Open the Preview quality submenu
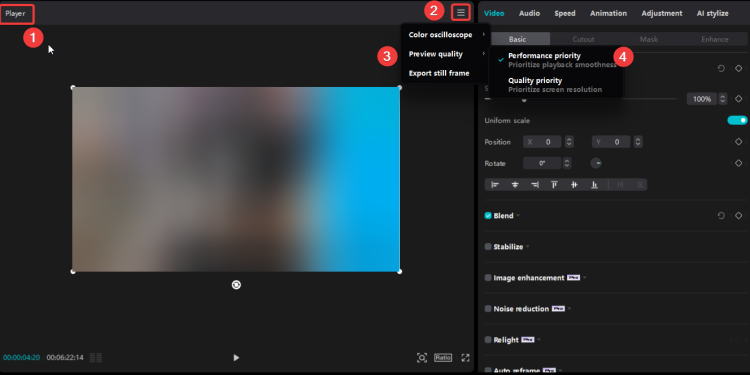 (x=445, y=54)
